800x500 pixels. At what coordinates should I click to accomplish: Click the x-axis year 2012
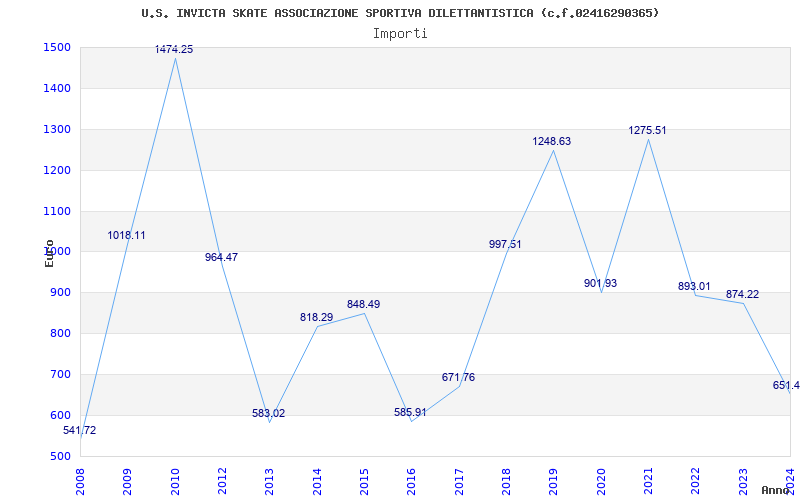pyautogui.click(x=222, y=481)
